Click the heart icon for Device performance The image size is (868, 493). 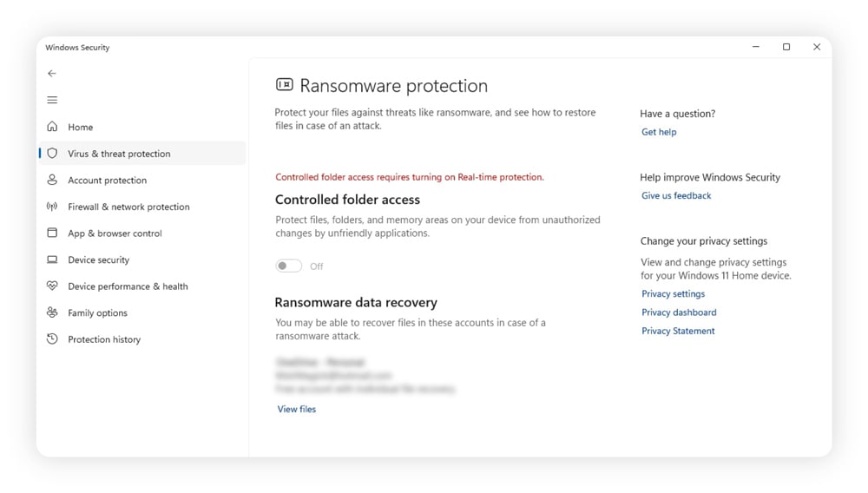52,286
